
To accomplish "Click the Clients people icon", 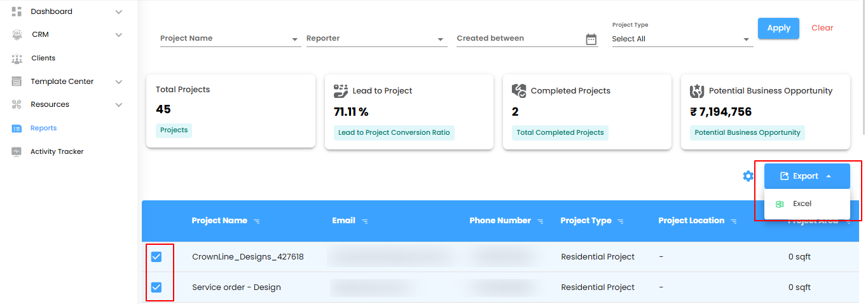I will [17, 59].
